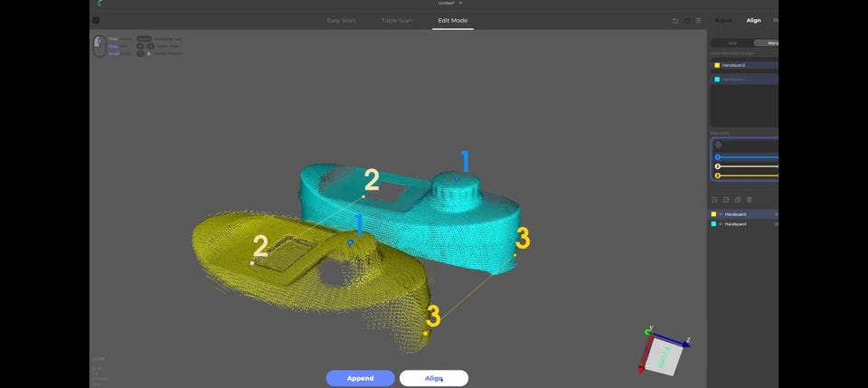Click the square icon left of the tabs

point(96,21)
